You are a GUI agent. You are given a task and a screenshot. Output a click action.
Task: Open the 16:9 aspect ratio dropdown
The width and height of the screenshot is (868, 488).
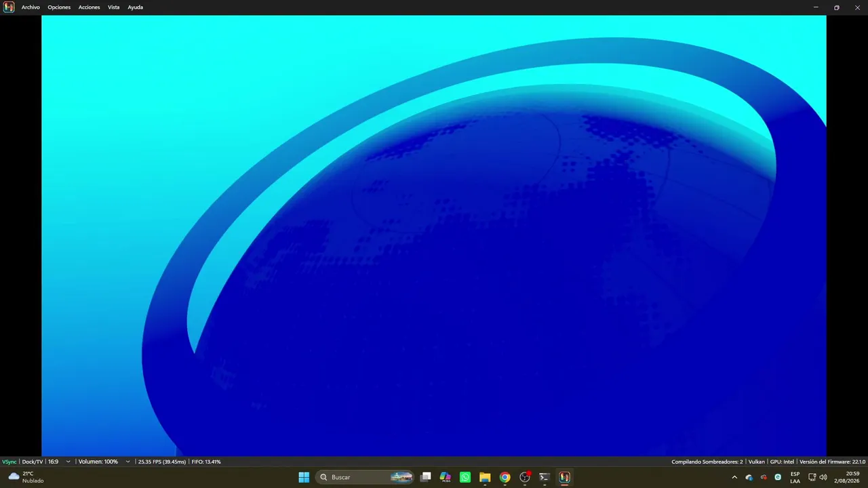coord(59,462)
